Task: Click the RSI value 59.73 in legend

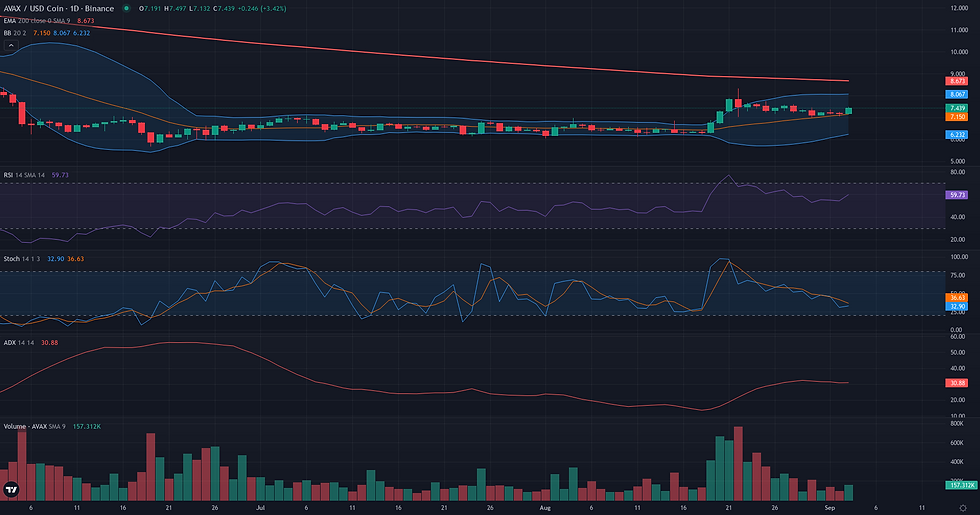Action: coord(60,175)
